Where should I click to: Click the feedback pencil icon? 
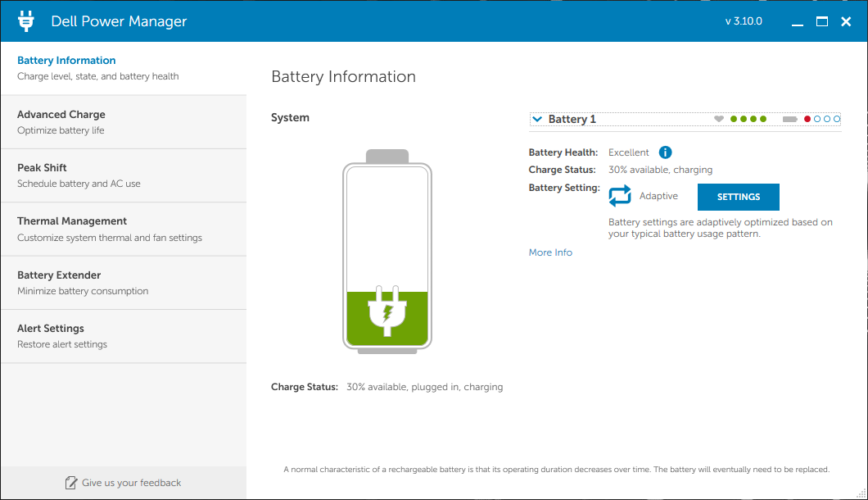point(71,483)
